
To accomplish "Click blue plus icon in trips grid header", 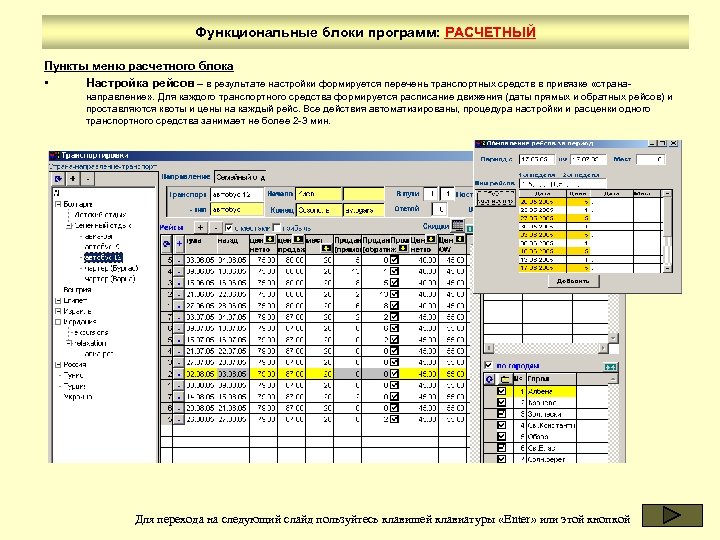I will pos(179,244).
